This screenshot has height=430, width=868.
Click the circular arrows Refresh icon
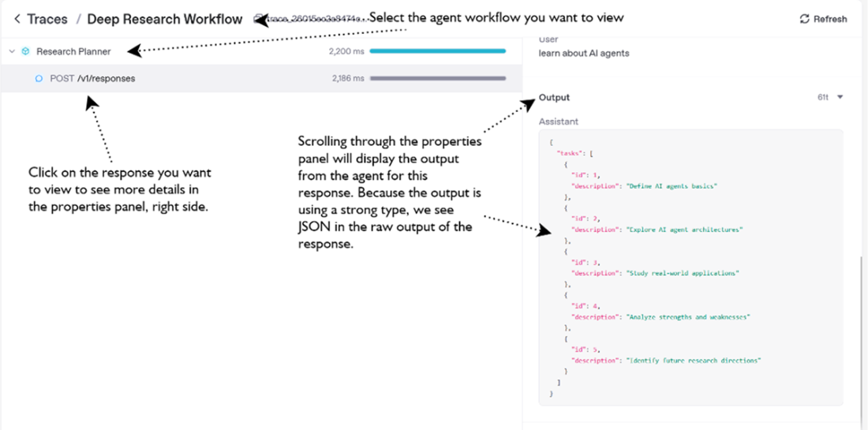[804, 19]
